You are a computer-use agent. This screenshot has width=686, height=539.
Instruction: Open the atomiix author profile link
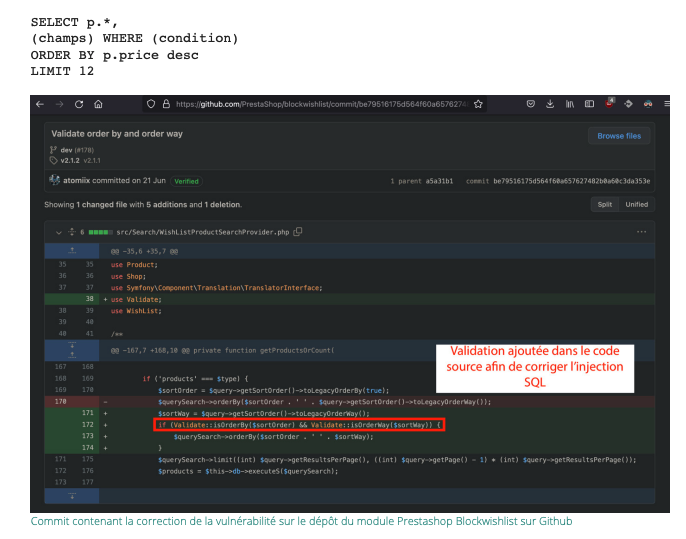coord(76,181)
